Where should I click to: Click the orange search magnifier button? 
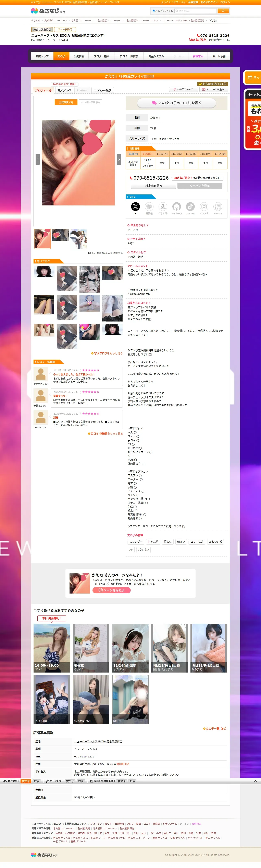[223, 11]
